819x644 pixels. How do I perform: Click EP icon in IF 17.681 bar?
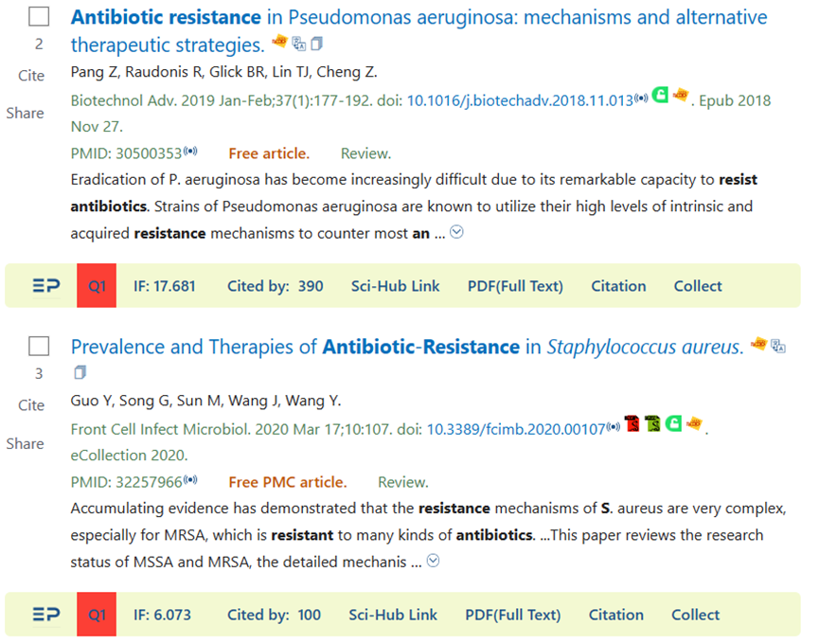[x=46, y=286]
